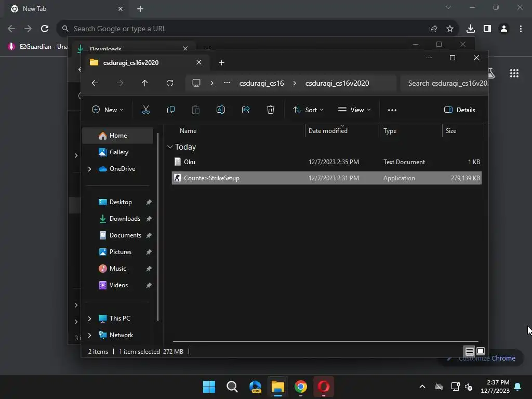Screen dimensions: 532x399
Task: Bookmark this tab with the star icon
Action: point(449,29)
